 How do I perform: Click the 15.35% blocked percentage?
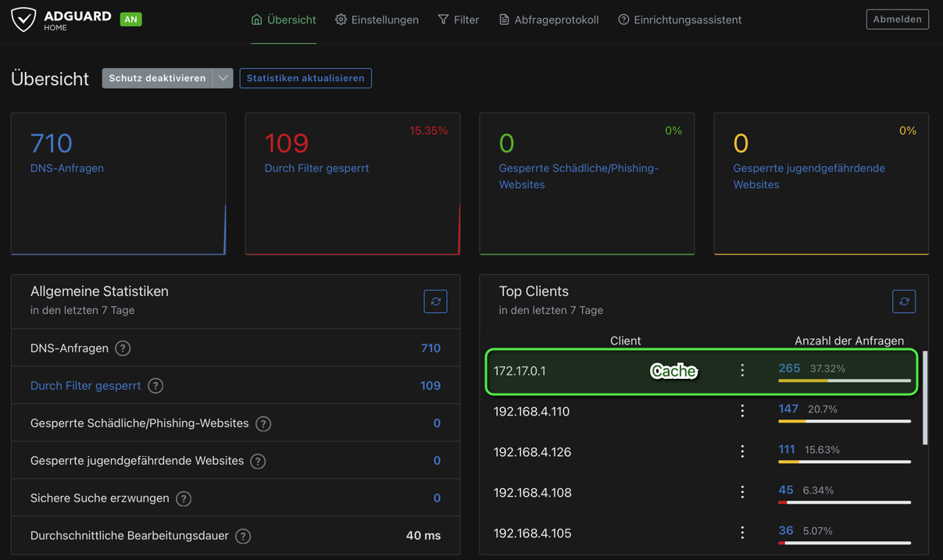(x=429, y=130)
